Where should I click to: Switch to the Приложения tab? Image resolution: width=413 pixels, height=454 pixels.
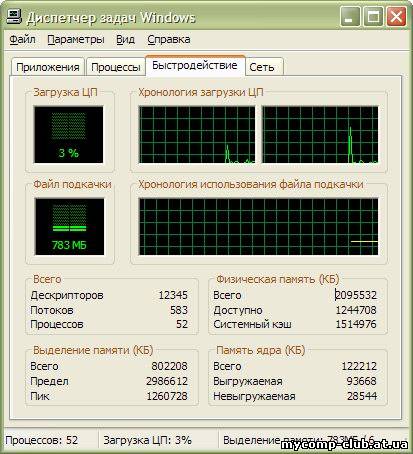(x=48, y=67)
